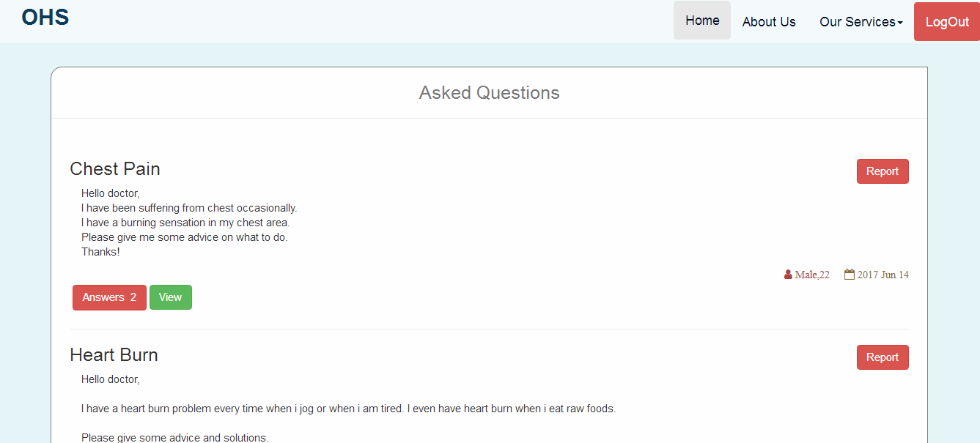Click the calendar icon beside 2017 Jun 14
Image resolution: width=980 pixels, height=443 pixels.
coord(850,275)
